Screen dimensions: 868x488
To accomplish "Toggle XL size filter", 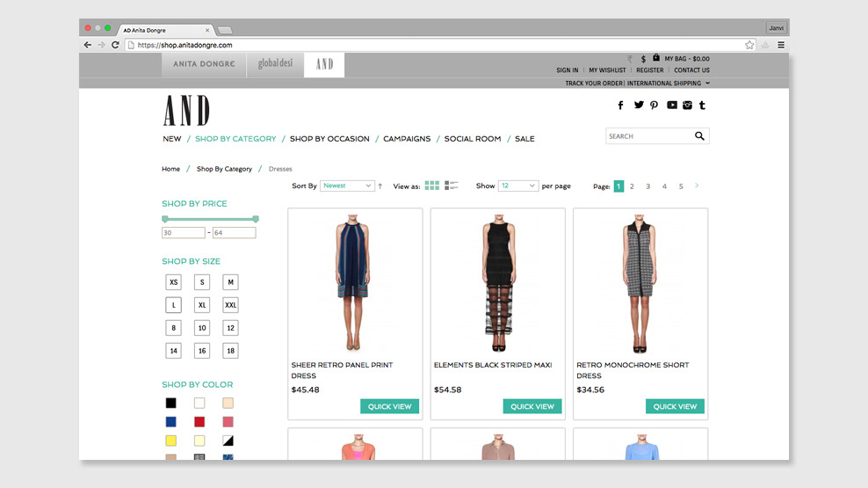I will coord(202,305).
